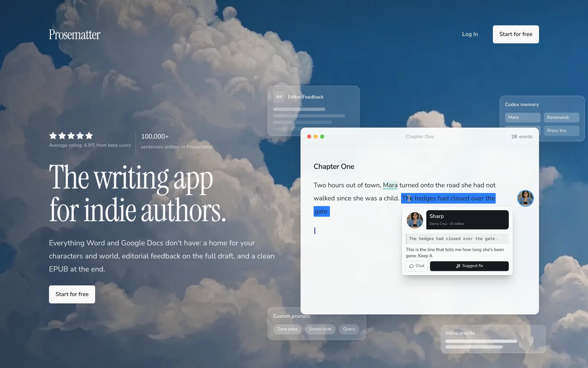Select the Tone pass prompt chip

[287, 329]
